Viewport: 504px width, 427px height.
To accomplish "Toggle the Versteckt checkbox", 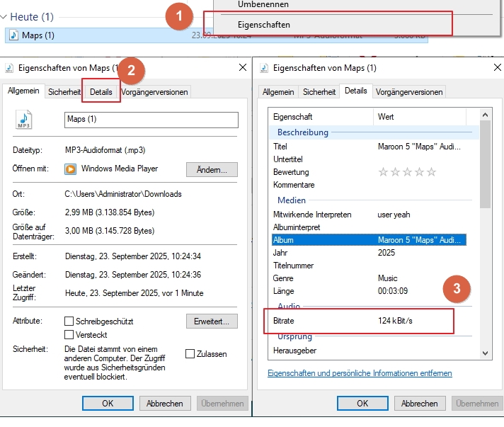I will (69, 335).
